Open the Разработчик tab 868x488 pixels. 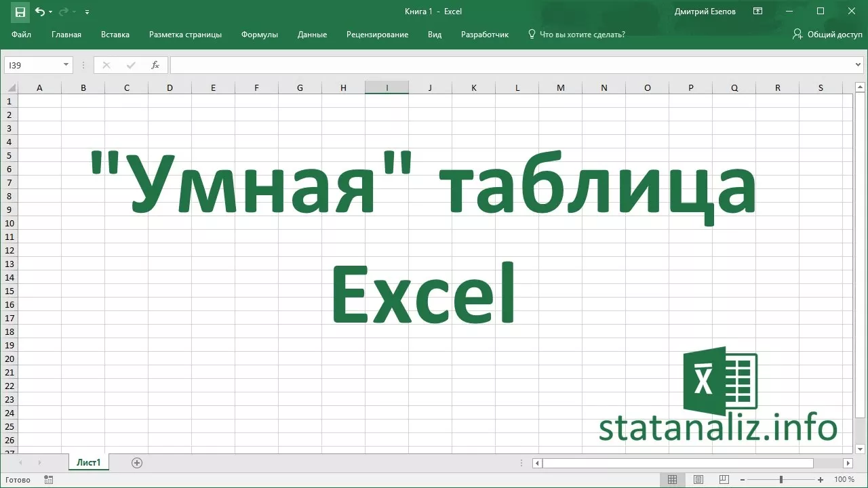tap(485, 35)
